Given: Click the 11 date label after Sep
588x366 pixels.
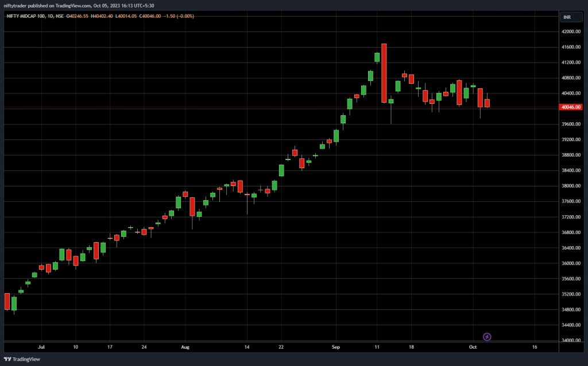Looking at the screenshot, I should [x=377, y=347].
